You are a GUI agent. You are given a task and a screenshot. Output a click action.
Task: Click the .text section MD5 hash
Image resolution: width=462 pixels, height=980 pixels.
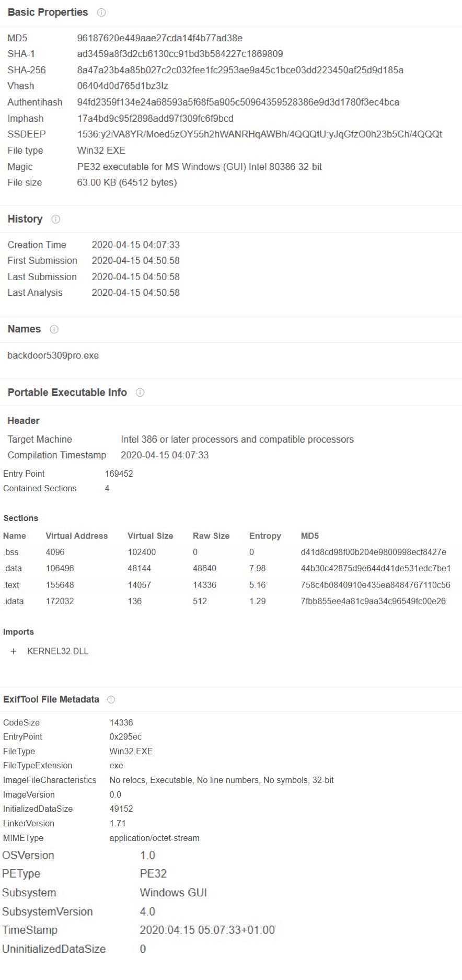coord(376,585)
